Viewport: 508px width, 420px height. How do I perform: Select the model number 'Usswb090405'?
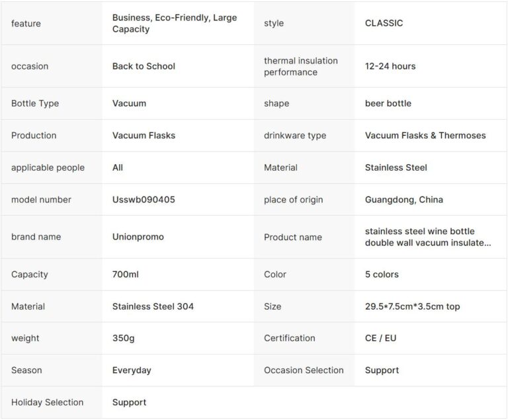144,200
